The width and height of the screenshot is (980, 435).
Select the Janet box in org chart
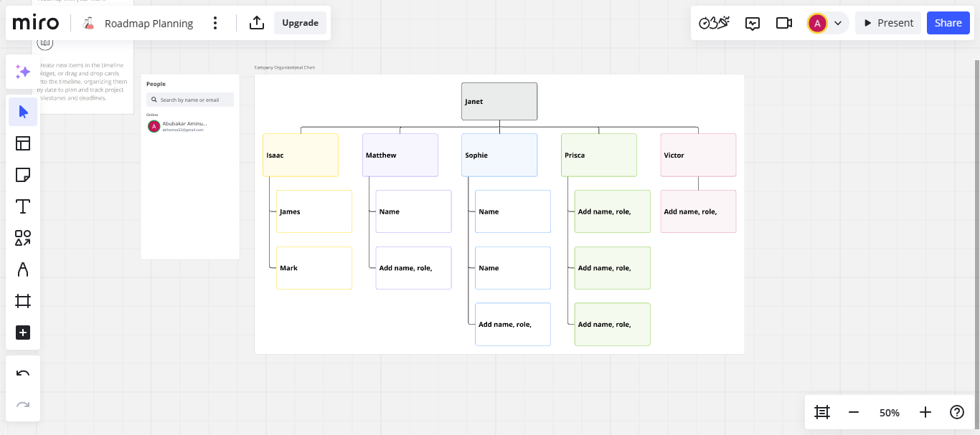click(499, 102)
